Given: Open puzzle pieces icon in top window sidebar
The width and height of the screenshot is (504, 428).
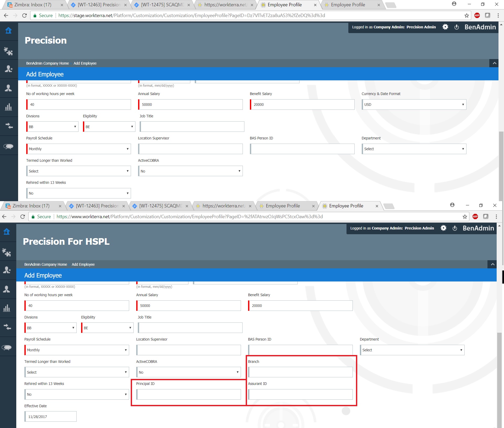Looking at the screenshot, I should point(8,51).
